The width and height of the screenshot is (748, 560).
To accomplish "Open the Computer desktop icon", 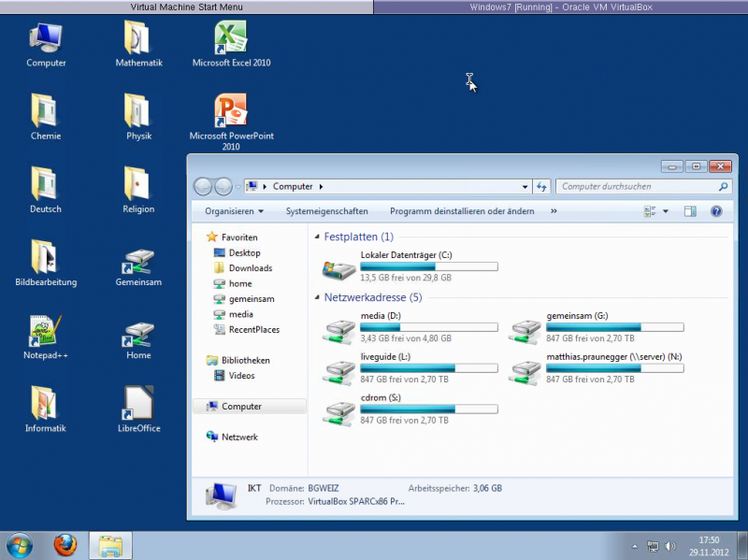I will point(46,45).
